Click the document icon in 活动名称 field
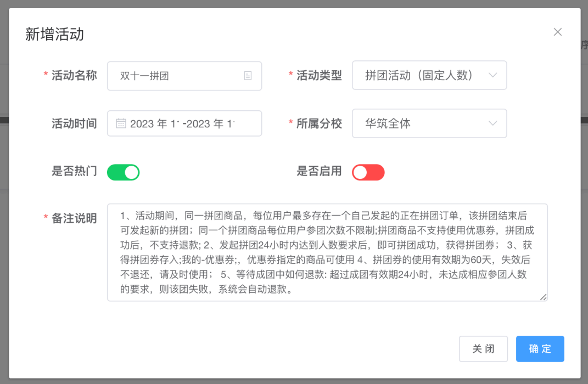 248,76
